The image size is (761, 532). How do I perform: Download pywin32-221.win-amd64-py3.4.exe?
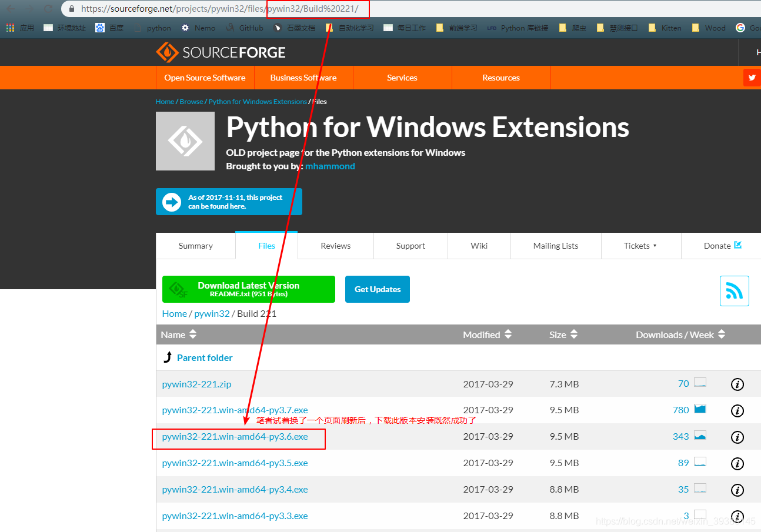pos(235,490)
